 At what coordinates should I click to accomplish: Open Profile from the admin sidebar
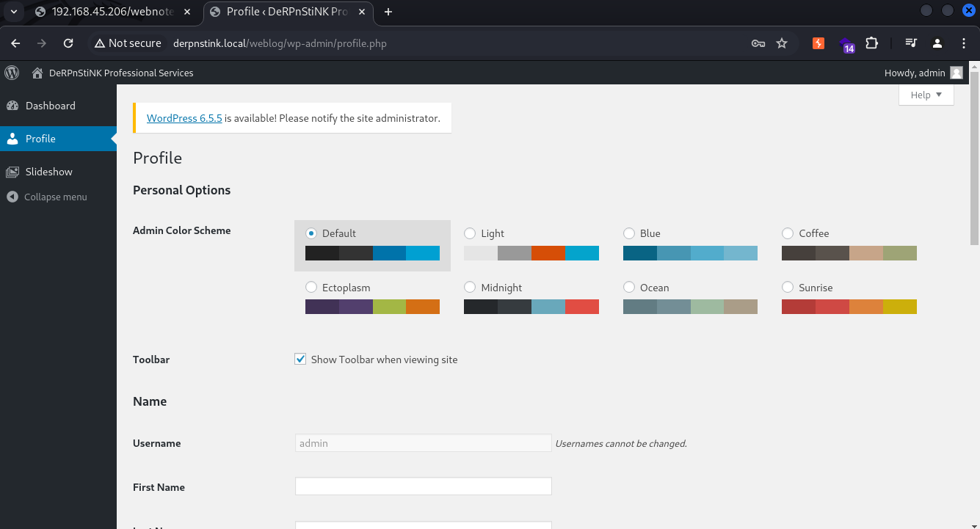coord(58,139)
